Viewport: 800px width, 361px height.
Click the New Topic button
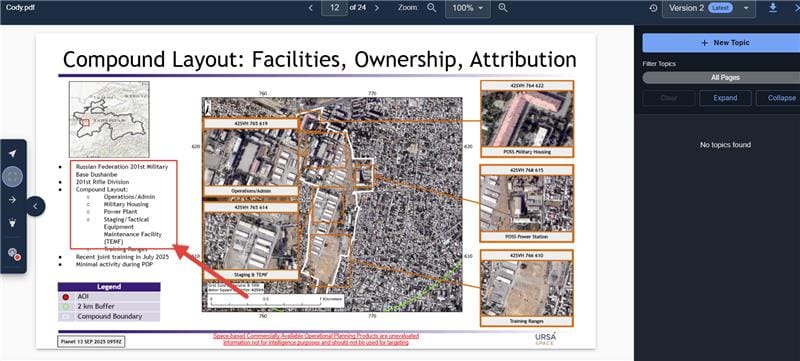click(721, 43)
